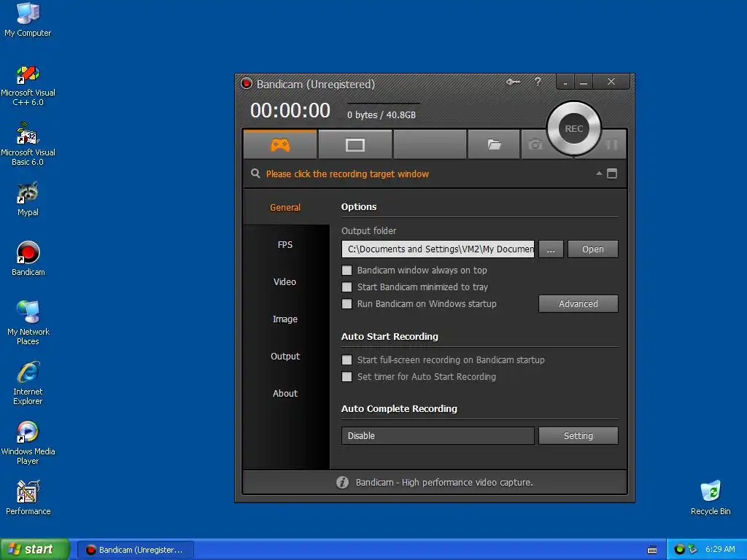This screenshot has width=747, height=560.
Task: Switch to the FPS tab
Action: (x=285, y=244)
